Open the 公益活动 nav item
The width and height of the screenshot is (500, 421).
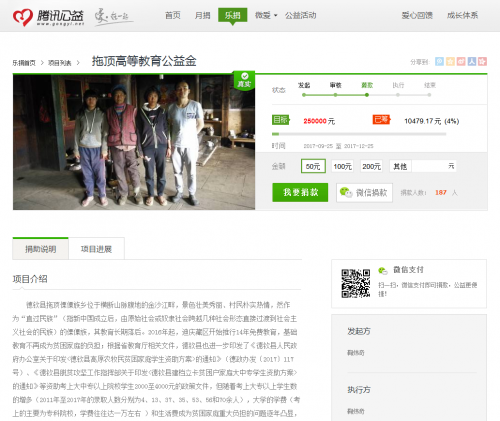(300, 15)
